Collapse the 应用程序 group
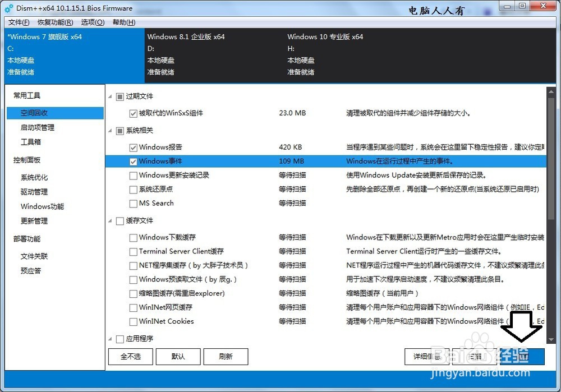 pyautogui.click(x=110, y=339)
